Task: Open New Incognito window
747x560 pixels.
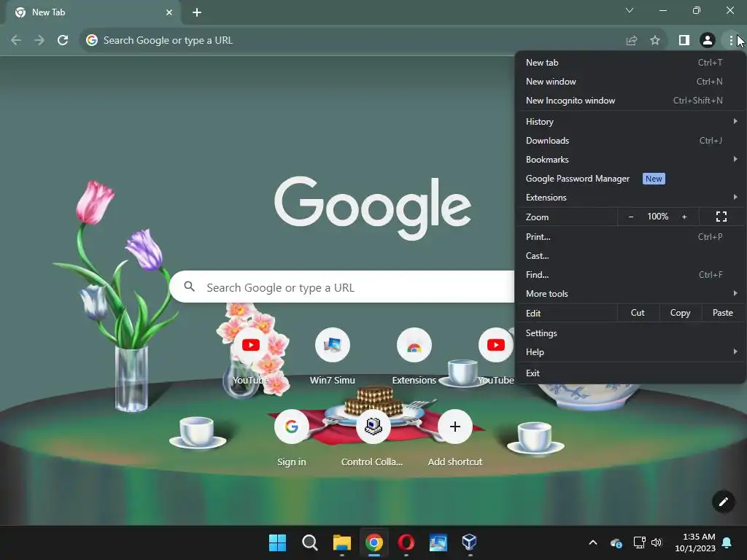Action: [631, 101]
